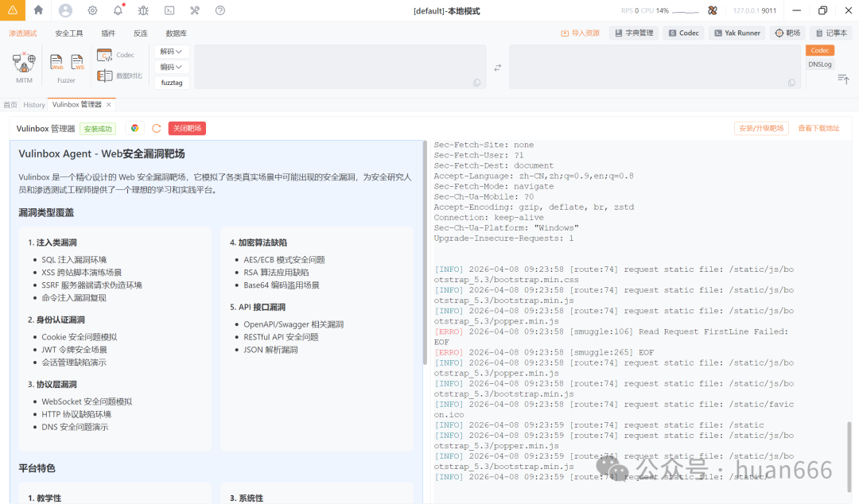Click the bug icon in title bar
The height and width of the screenshot is (504, 859).
(x=143, y=10)
